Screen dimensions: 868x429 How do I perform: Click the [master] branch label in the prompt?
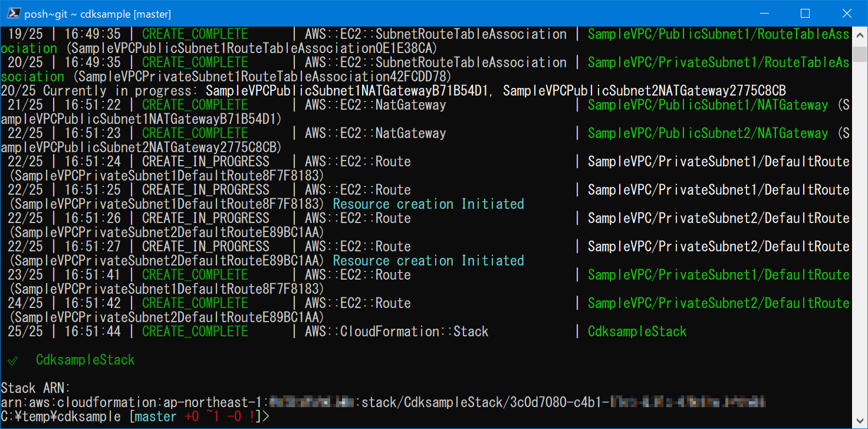[154, 416]
